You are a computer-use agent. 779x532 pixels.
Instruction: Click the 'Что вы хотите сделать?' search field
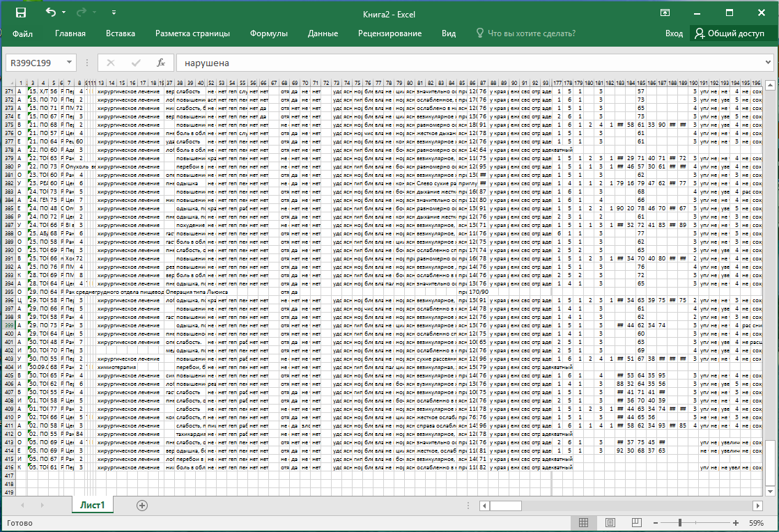531,33
